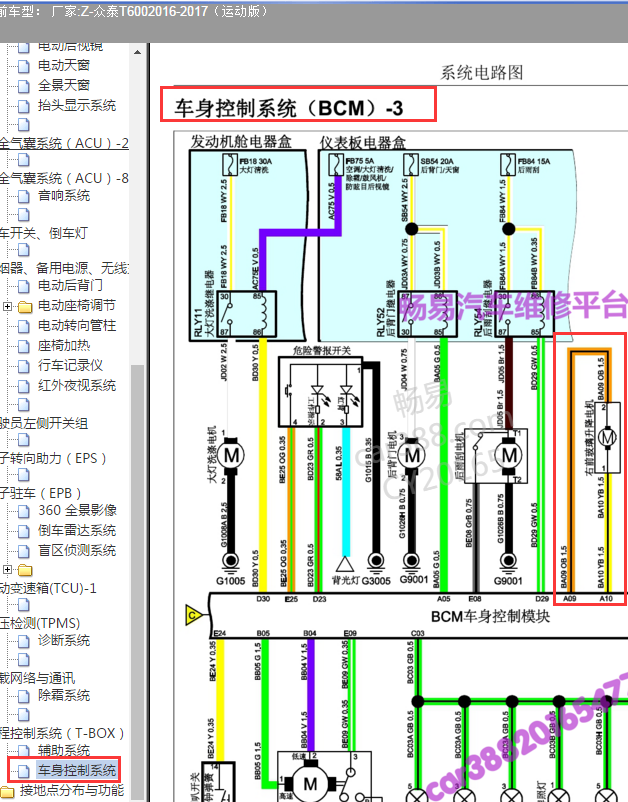Viewport: 628px width, 802px height.
Task: Open 辅助系统 entry
Action: click(64, 750)
